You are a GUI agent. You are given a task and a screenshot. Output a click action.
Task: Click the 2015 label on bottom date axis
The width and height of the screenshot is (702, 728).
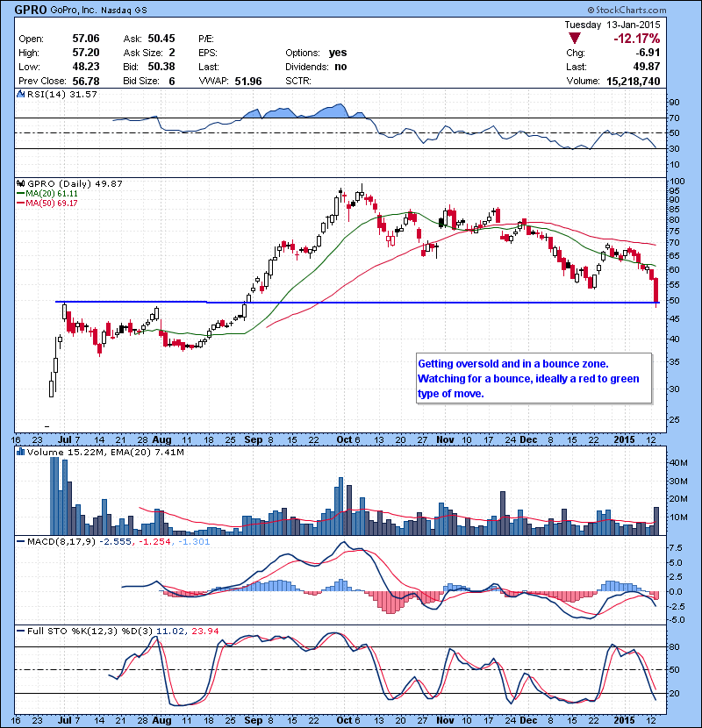[627, 439]
